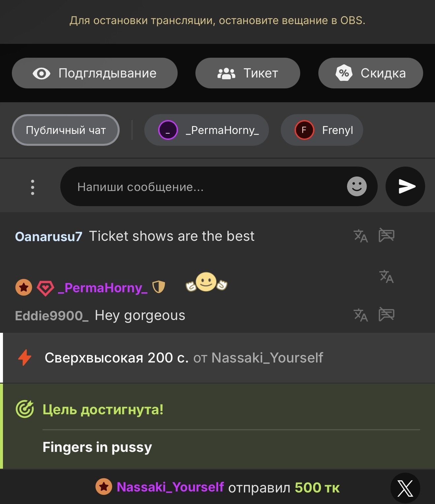Translate Oanarusu7's message
This screenshot has width=435, height=504.
(x=361, y=236)
